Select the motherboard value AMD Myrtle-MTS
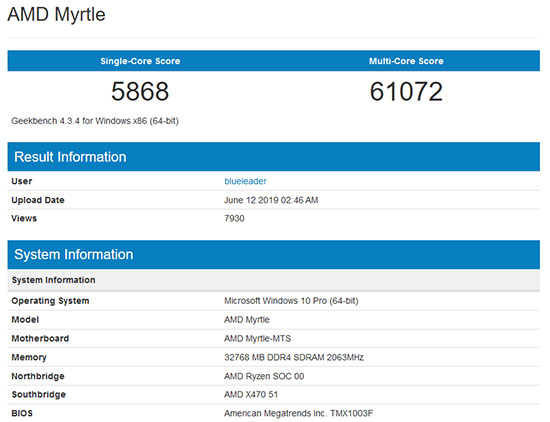550x422 pixels. point(257,339)
